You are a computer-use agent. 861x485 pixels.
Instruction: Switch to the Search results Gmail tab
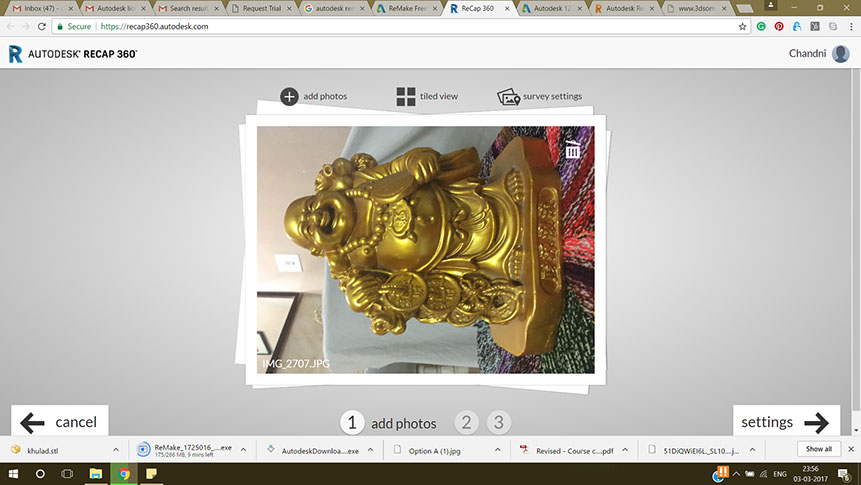188,8
